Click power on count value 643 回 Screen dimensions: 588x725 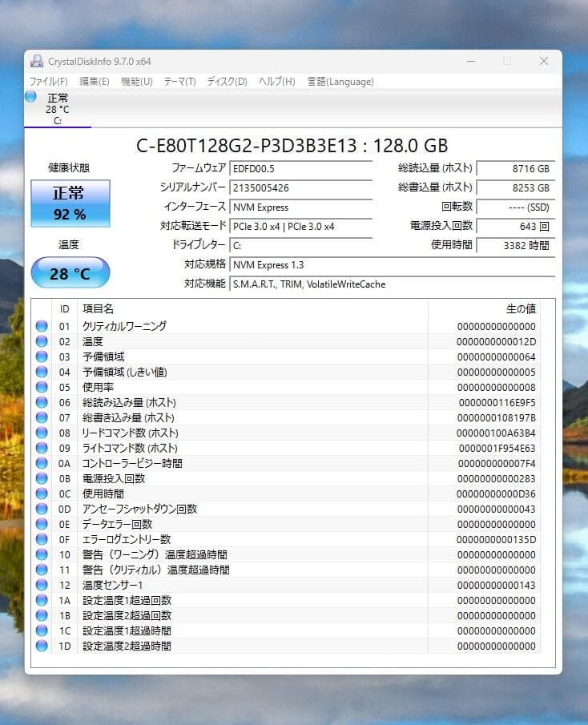point(515,227)
